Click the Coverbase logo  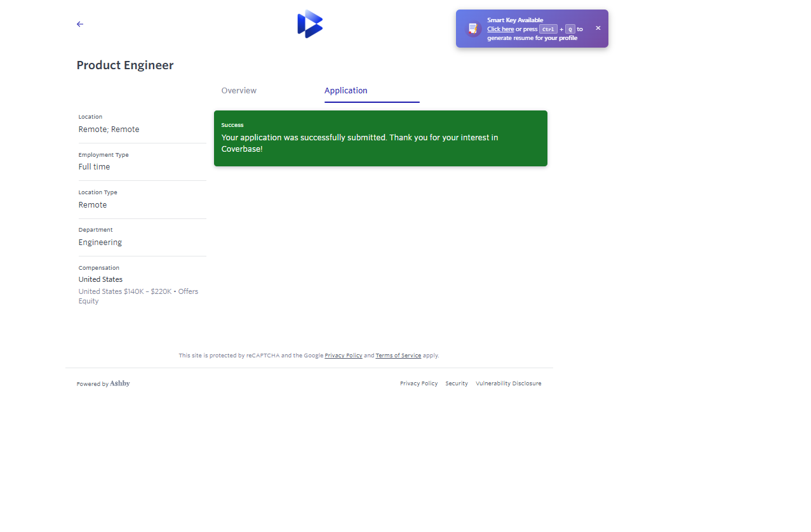point(310,24)
